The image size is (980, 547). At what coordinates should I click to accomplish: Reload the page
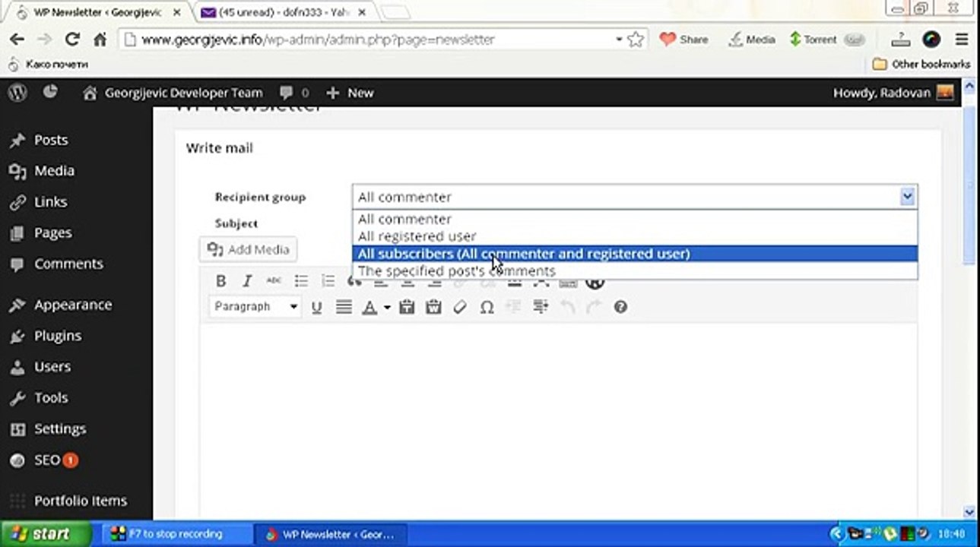click(72, 40)
